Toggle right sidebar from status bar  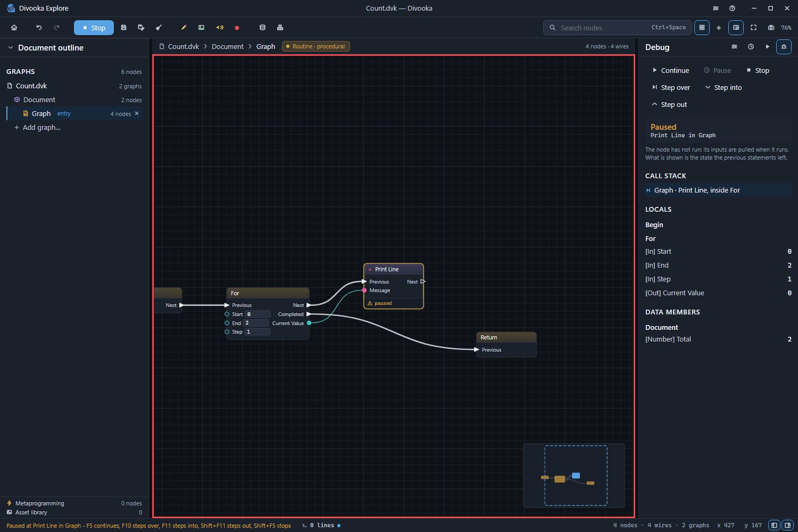787,525
